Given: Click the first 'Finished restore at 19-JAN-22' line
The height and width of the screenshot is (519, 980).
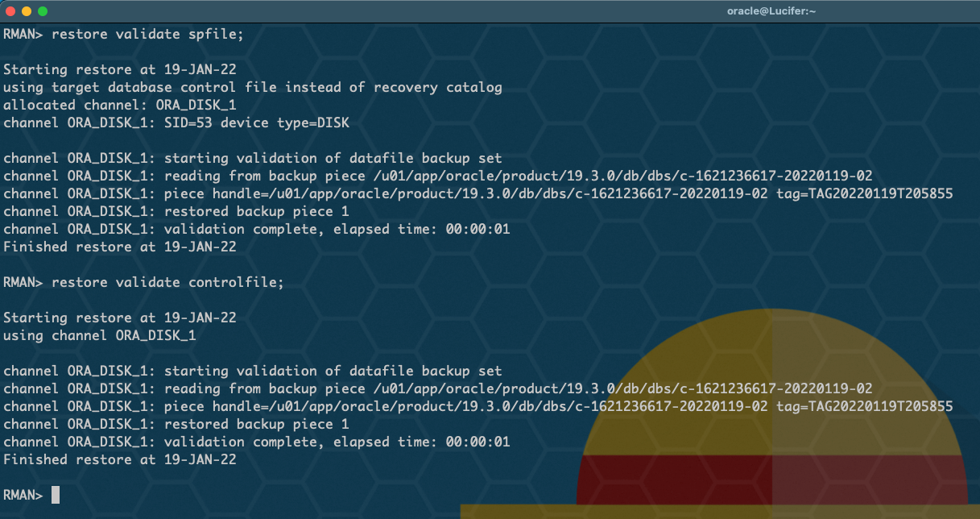Looking at the screenshot, I should [119, 247].
